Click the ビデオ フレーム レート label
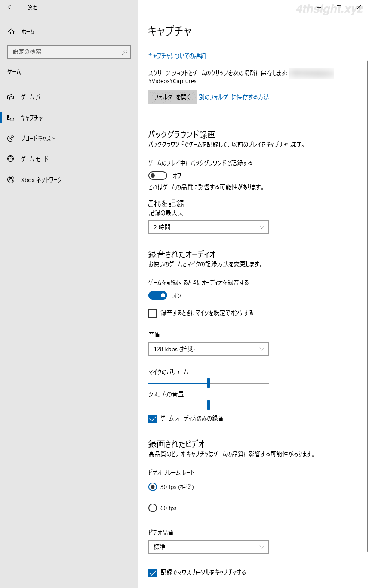The height and width of the screenshot is (588, 369). (x=171, y=473)
